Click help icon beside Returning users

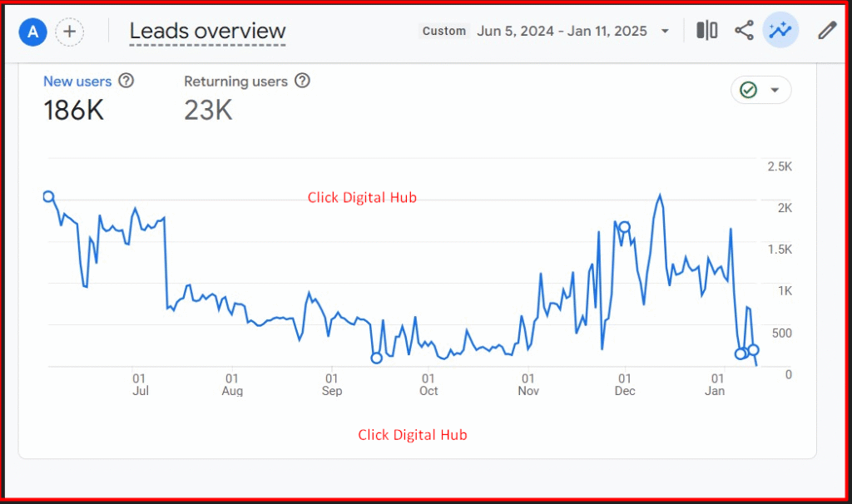tap(303, 81)
